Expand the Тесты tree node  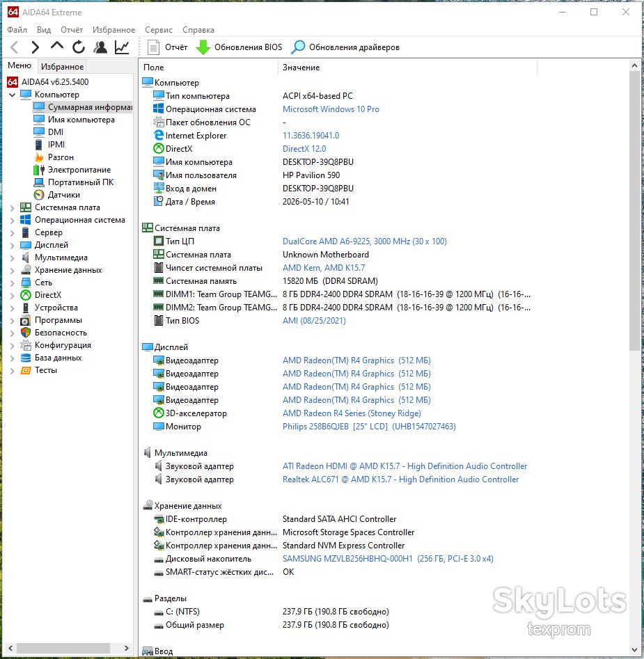[13, 370]
